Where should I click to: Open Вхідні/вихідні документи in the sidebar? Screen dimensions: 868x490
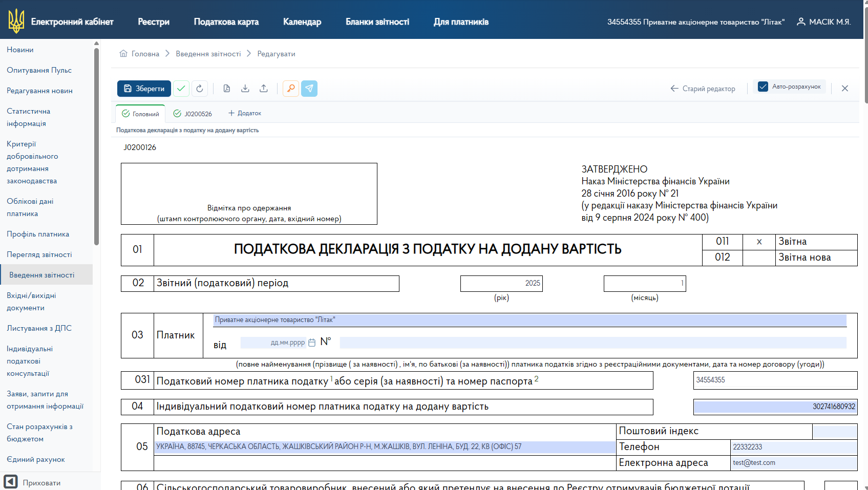[31, 302]
